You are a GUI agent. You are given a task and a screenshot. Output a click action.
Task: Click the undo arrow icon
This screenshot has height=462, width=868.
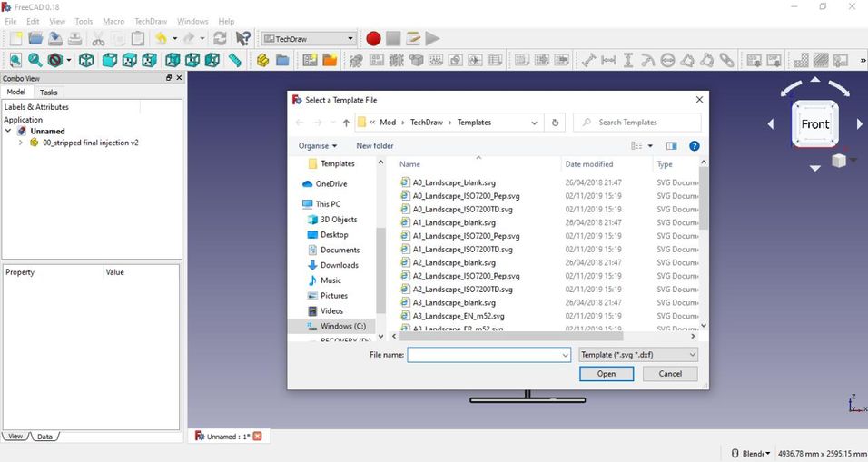tap(161, 39)
